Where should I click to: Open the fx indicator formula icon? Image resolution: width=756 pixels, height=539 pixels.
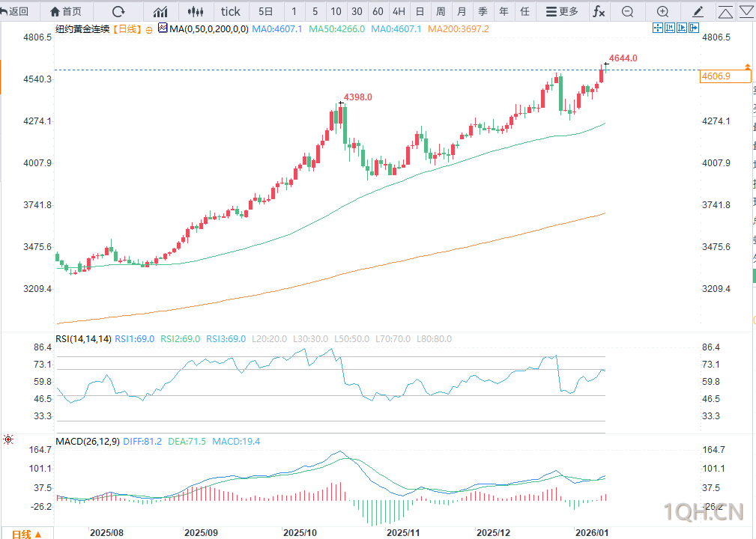point(599,11)
